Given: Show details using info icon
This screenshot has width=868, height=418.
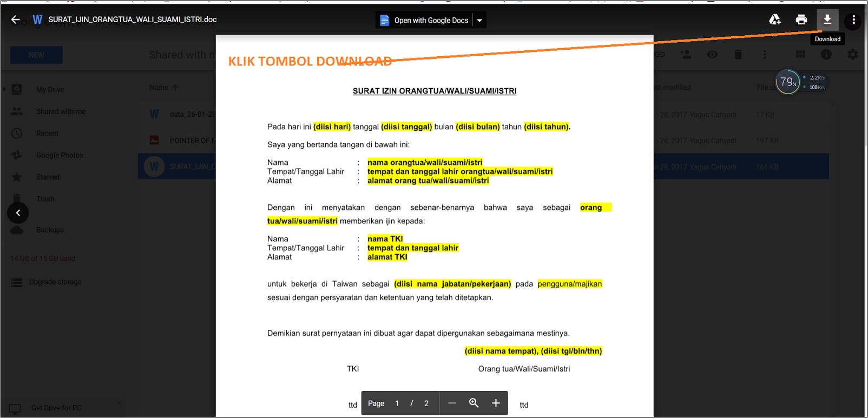Looking at the screenshot, I should [x=826, y=55].
